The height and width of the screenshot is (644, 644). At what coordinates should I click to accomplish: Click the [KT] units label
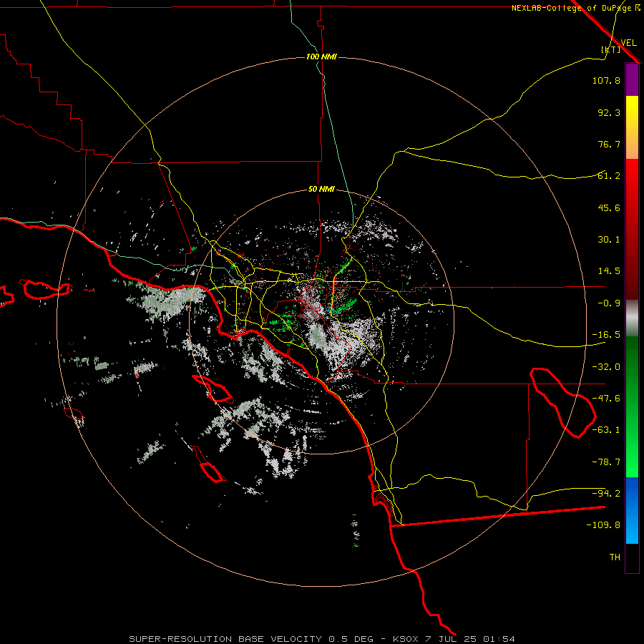(x=611, y=49)
